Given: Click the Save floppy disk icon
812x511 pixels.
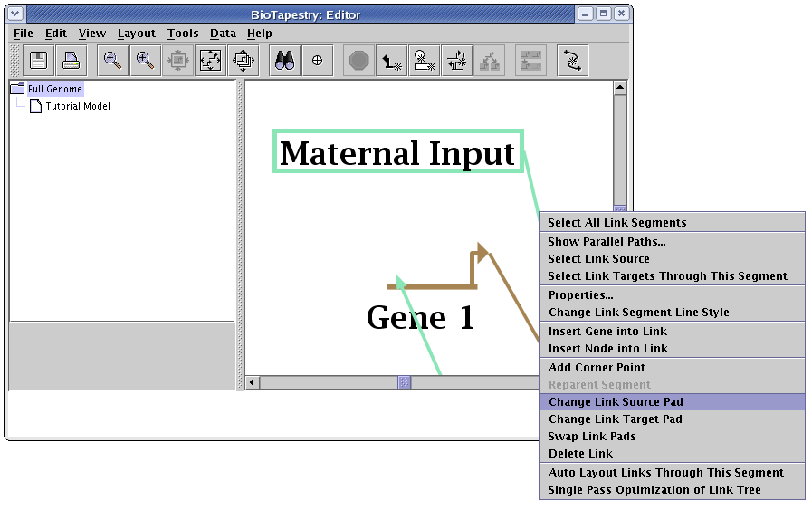Looking at the screenshot, I should click(x=39, y=61).
